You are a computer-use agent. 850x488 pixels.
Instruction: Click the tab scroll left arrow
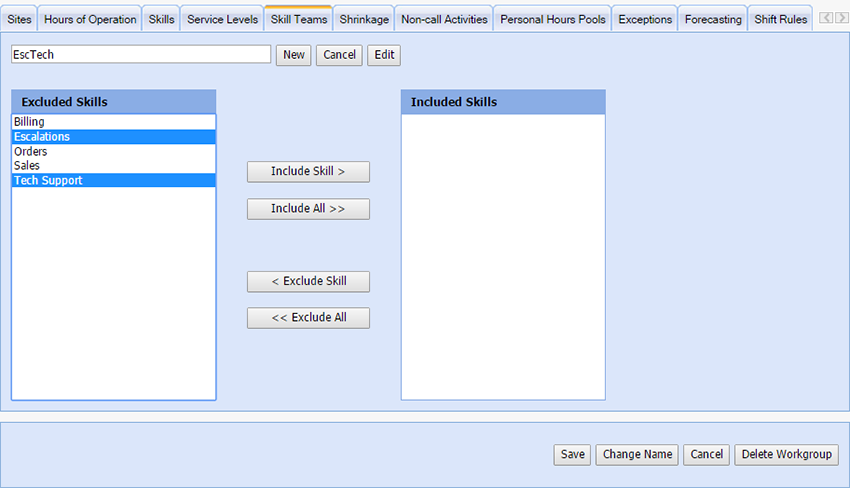[x=826, y=19]
